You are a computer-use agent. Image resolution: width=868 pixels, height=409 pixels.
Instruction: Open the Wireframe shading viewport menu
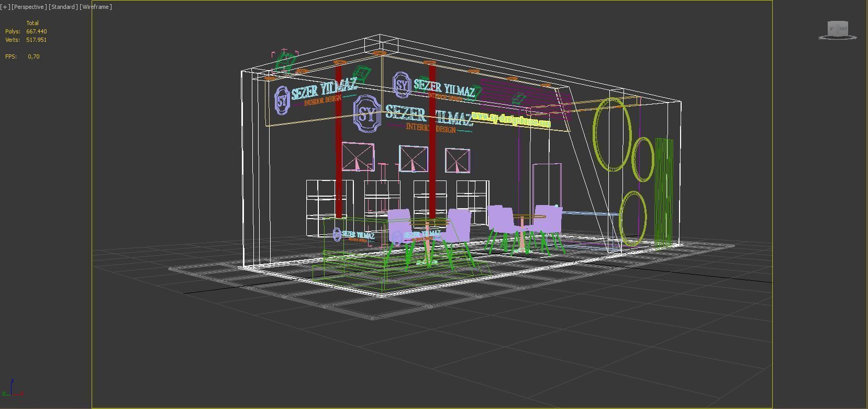96,7
